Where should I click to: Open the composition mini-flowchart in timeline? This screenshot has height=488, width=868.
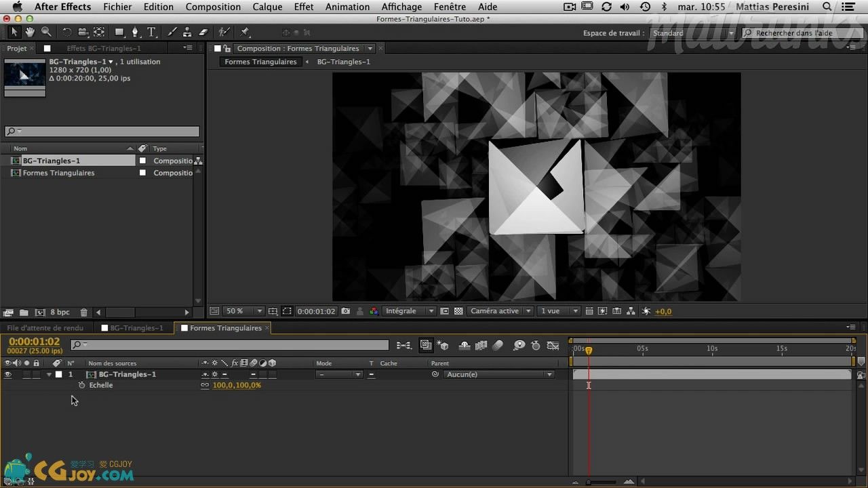pyautogui.click(x=403, y=346)
